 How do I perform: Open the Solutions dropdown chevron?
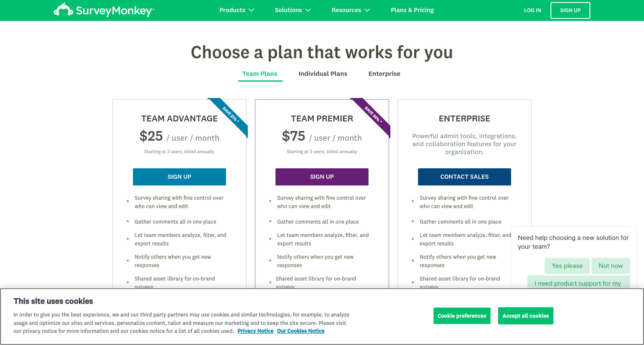[308, 10]
